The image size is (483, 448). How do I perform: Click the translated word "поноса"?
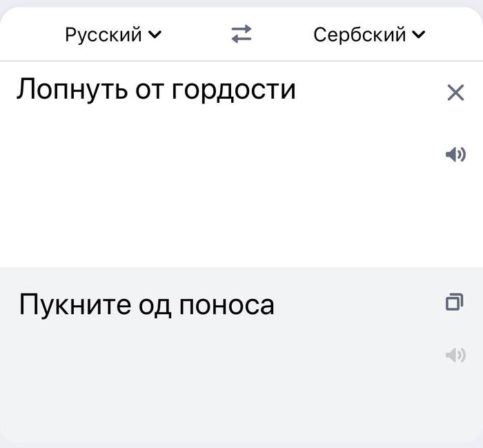226,304
